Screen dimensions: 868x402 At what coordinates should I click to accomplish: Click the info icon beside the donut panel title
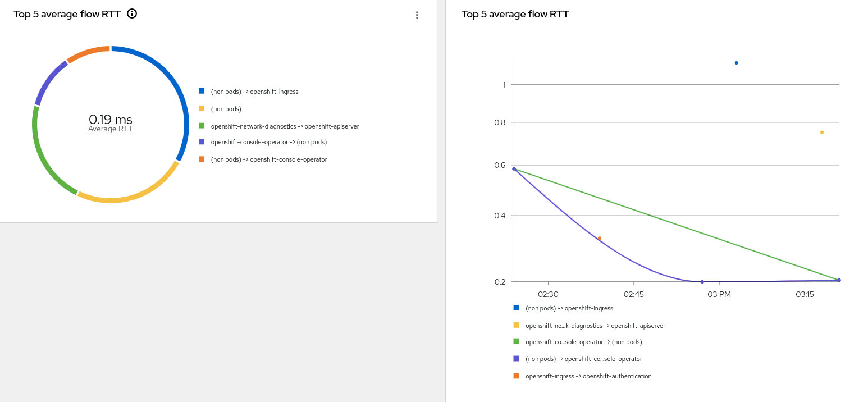[x=132, y=14]
